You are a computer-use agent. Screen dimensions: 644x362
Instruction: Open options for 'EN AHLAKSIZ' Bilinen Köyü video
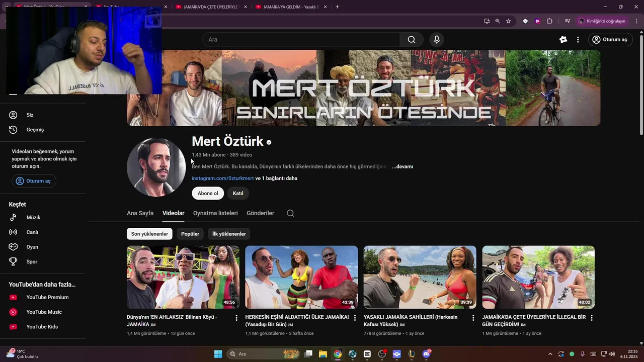(x=236, y=318)
